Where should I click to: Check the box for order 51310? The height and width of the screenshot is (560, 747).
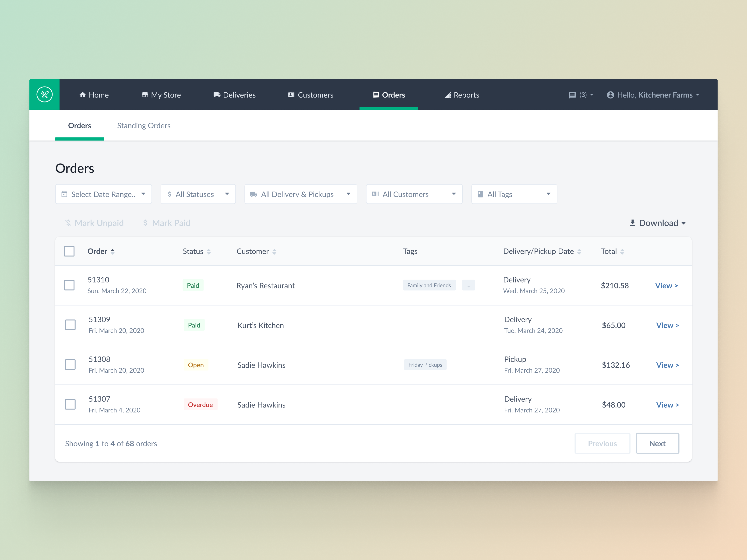coord(69,285)
